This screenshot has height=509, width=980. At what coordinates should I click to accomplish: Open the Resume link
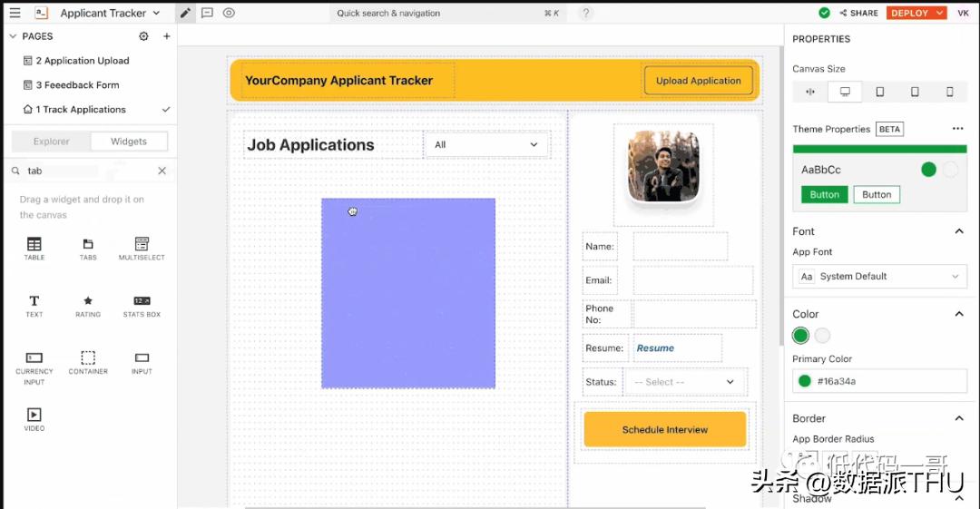(655, 348)
